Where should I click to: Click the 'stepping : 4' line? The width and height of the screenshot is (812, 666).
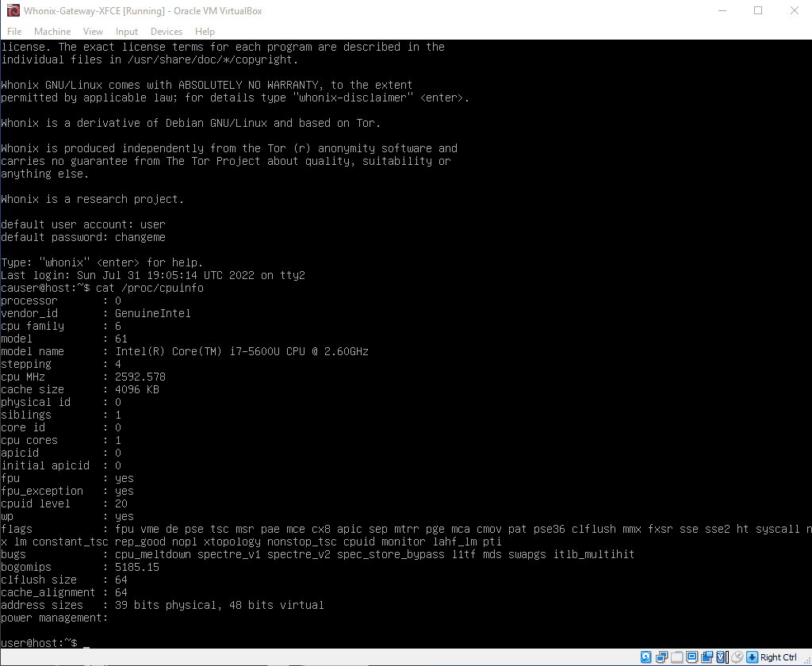click(61, 364)
